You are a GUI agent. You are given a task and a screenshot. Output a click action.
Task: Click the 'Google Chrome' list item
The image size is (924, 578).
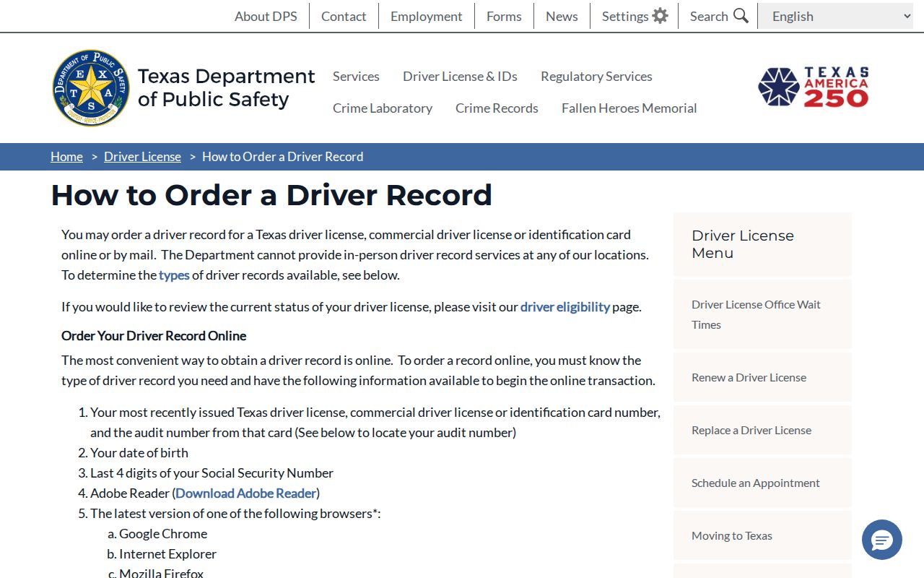click(163, 534)
